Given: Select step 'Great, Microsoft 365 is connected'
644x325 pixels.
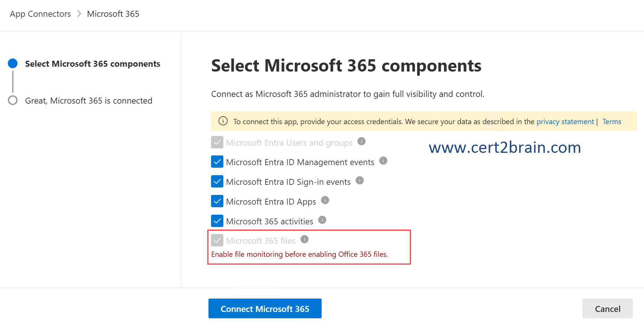Looking at the screenshot, I should (x=89, y=101).
